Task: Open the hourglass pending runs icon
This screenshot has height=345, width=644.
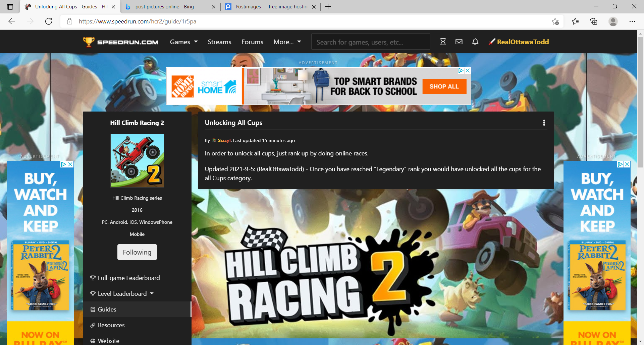Action: (x=443, y=42)
